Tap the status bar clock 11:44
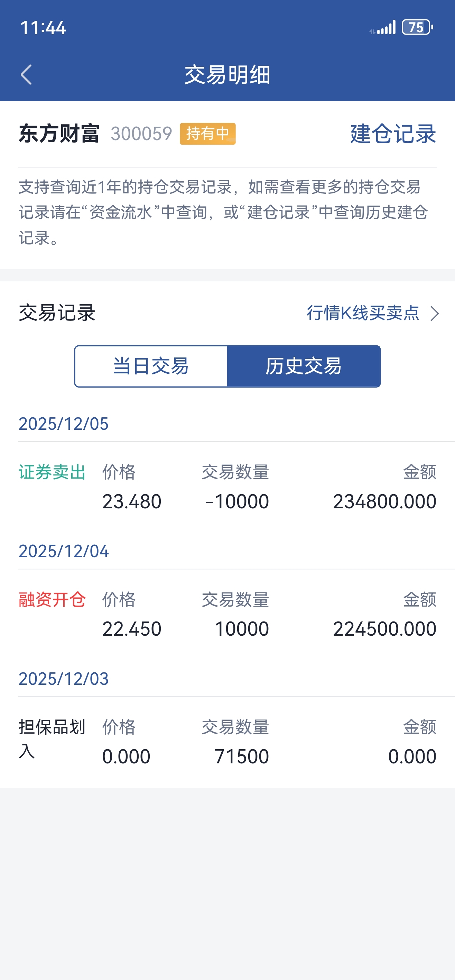Image resolution: width=455 pixels, height=980 pixels. (43, 28)
